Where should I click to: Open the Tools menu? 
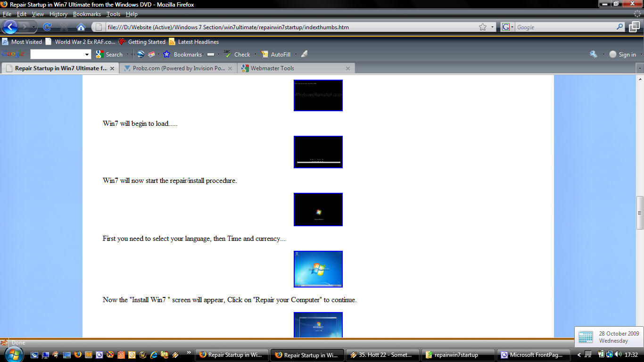pyautogui.click(x=113, y=14)
